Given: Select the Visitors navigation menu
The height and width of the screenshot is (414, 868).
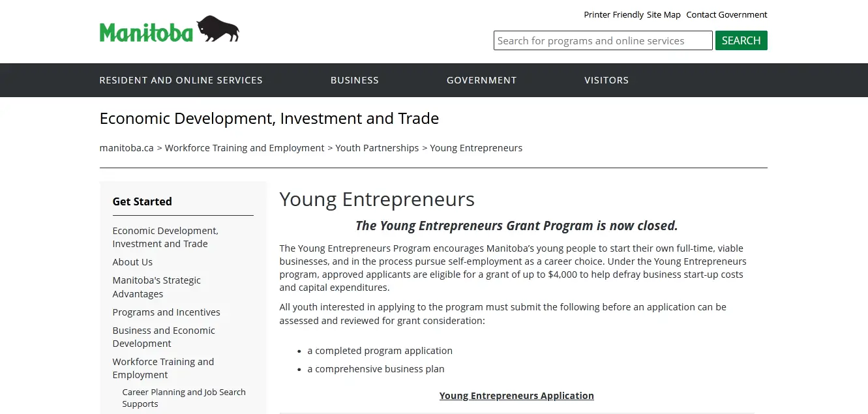Looking at the screenshot, I should tap(606, 80).
